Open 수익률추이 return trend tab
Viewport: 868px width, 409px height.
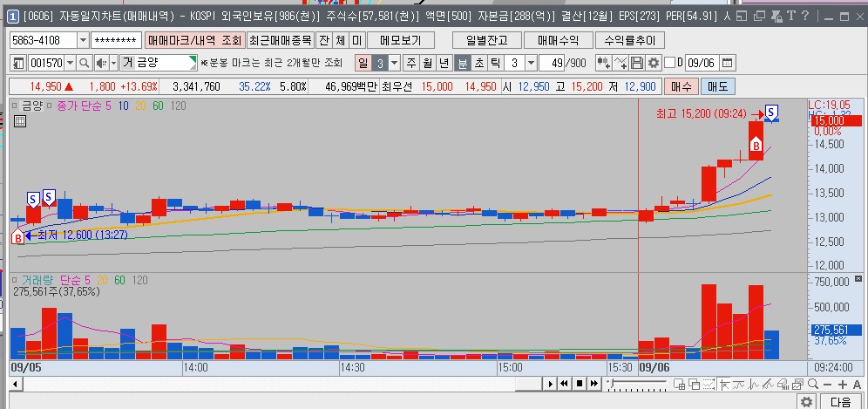point(629,40)
